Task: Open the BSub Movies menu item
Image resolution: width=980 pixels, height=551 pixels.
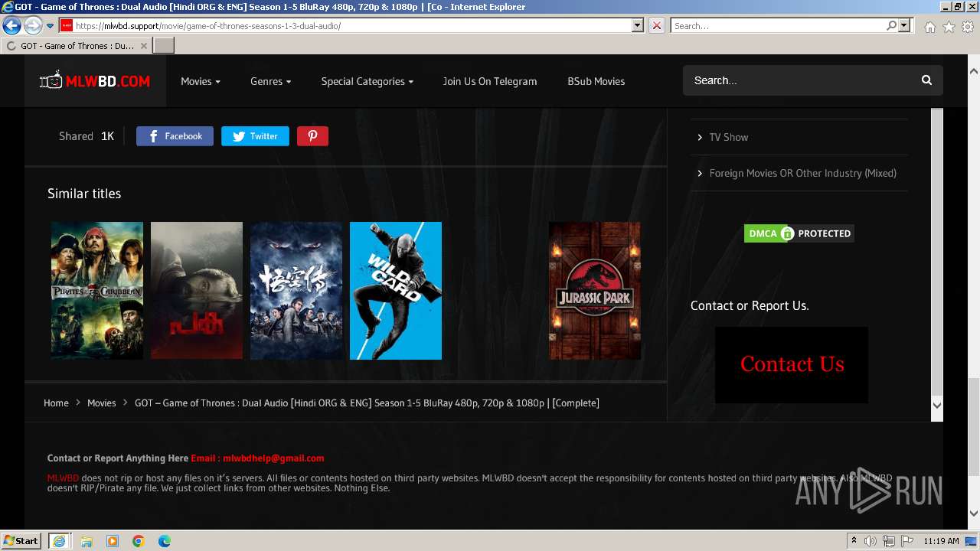Action: pos(596,81)
